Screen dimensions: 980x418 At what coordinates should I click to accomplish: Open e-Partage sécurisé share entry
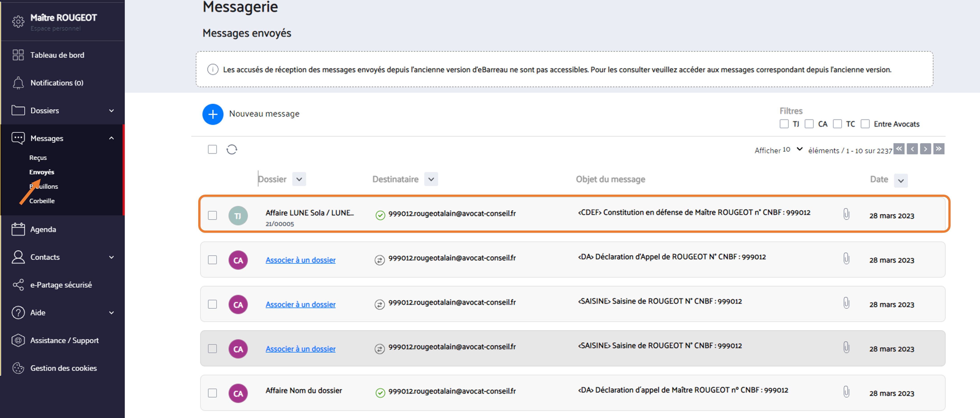[61, 285]
